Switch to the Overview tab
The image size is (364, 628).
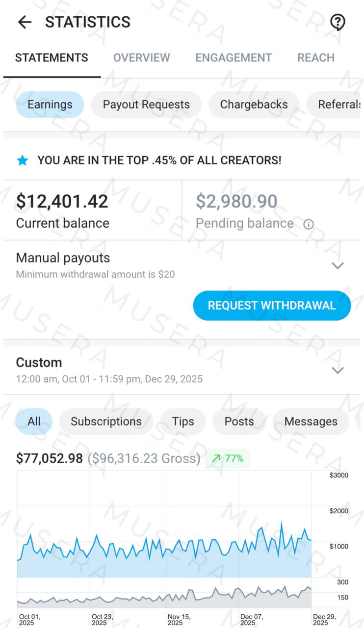(141, 58)
